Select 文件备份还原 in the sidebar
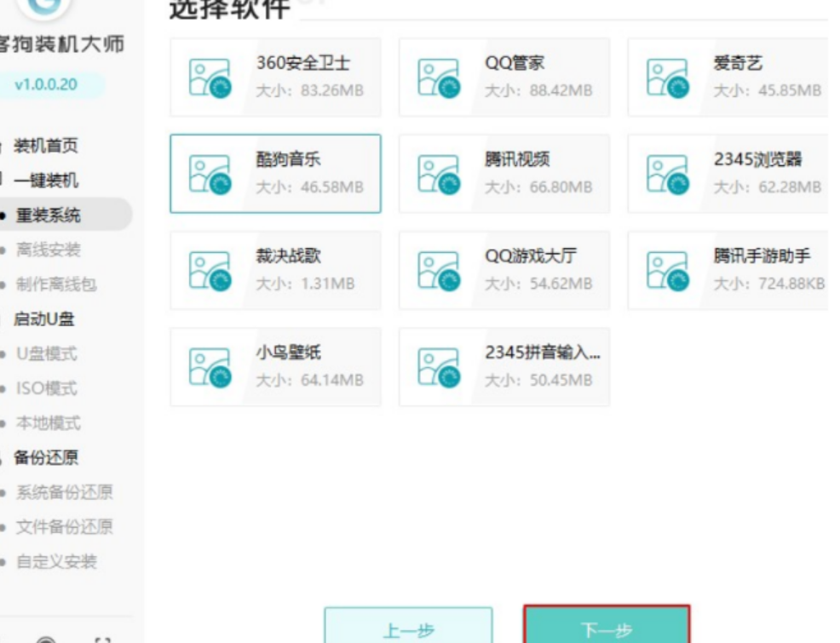The width and height of the screenshot is (840, 643). pos(64,527)
